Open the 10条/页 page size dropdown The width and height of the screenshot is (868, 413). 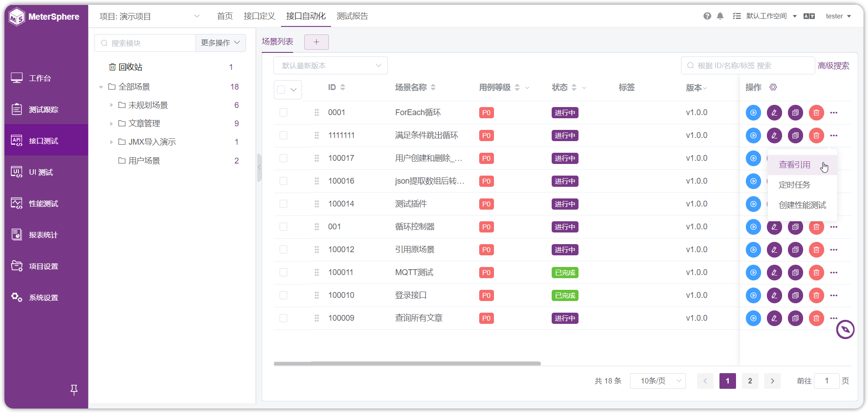coord(658,381)
